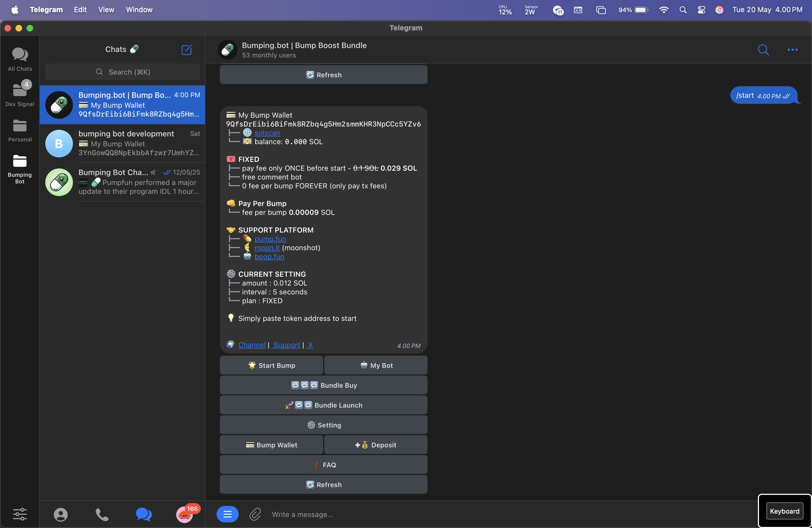Open the boop.fun link

pyautogui.click(x=269, y=257)
